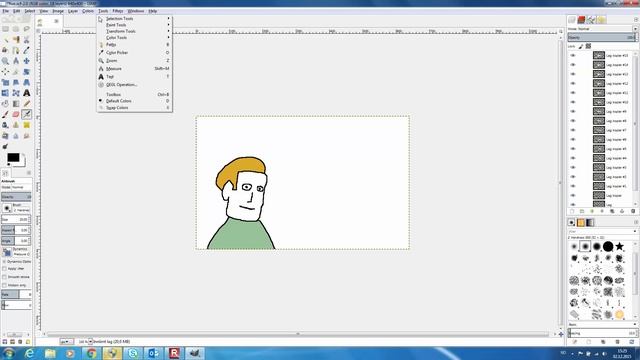Click the airbrush Rate slider
Screen dimensions: 640x360
pos(16,294)
